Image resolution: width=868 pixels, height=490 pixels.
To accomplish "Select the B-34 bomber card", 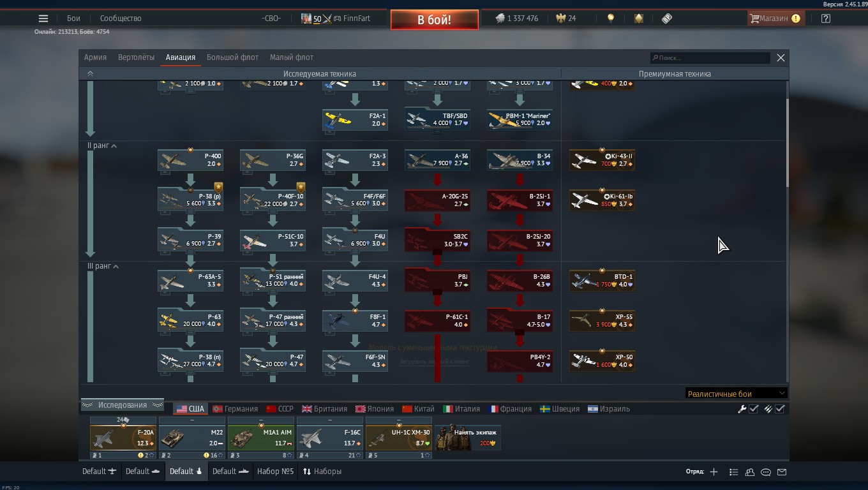I will pyautogui.click(x=520, y=160).
